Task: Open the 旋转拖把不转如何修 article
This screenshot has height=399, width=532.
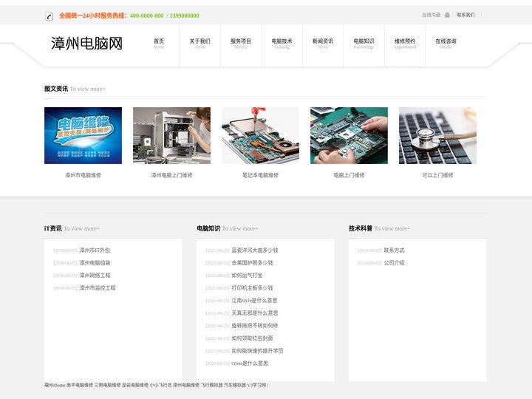Action: click(x=255, y=325)
